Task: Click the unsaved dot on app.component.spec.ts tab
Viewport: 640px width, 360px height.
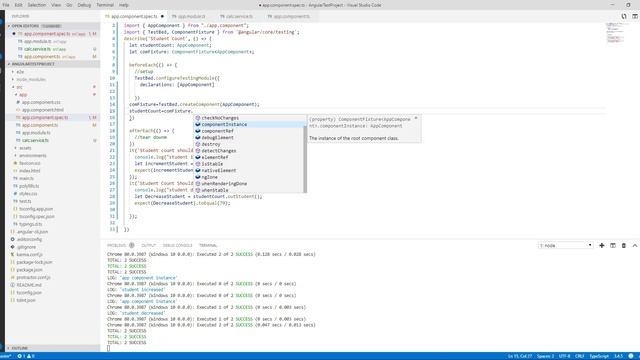Action: [x=162, y=16]
